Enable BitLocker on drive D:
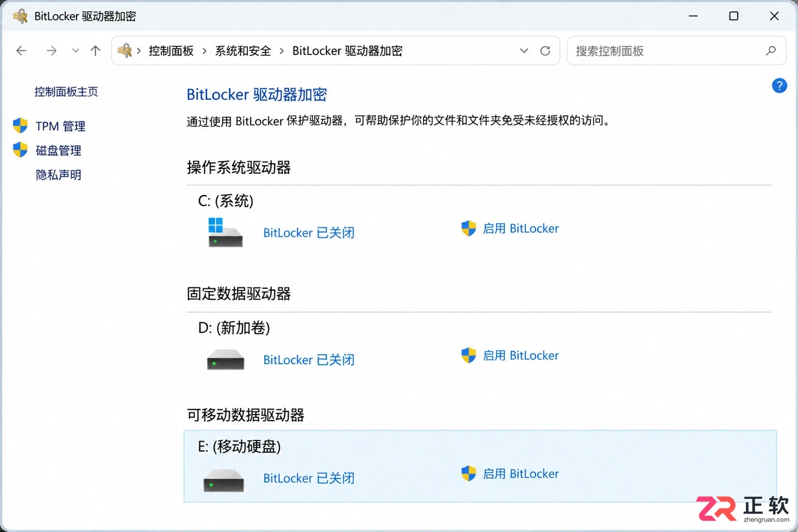 pos(520,355)
